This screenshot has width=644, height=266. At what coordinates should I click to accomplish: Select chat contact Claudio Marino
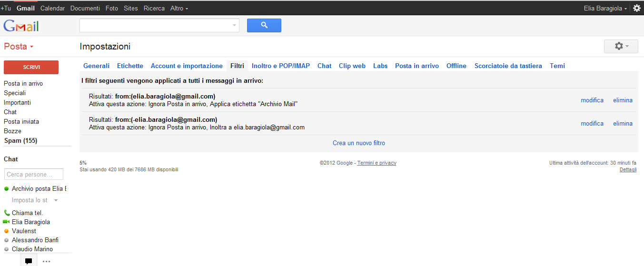pos(32,249)
